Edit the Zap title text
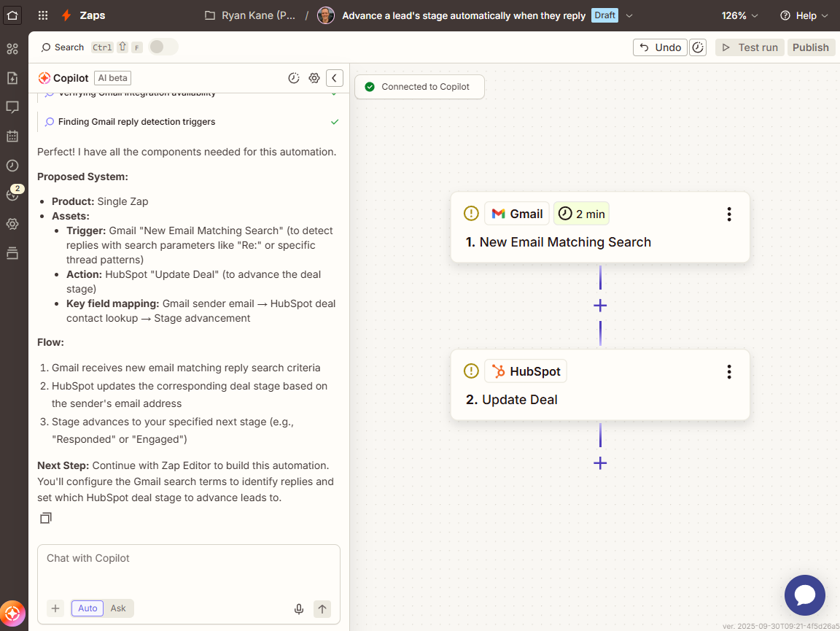Image resolution: width=840 pixels, height=631 pixels. tap(464, 15)
